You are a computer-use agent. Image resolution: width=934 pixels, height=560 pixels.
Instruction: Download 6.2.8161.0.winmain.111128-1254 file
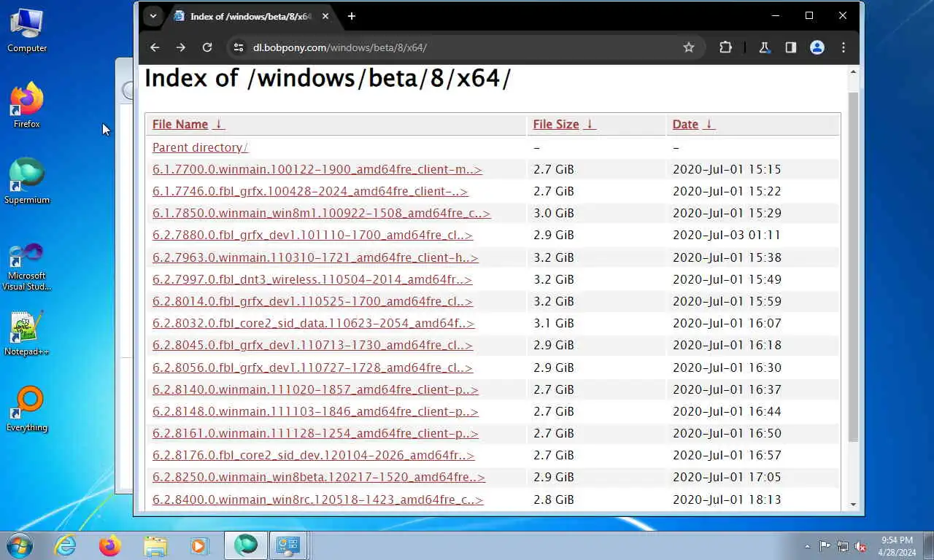[315, 433]
